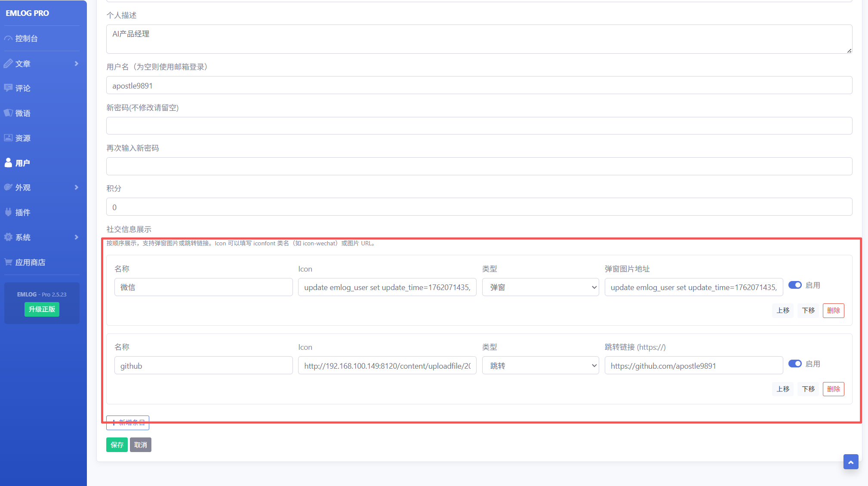Click the scroll-to-top arrow button
The width and height of the screenshot is (868, 486).
[850, 462]
